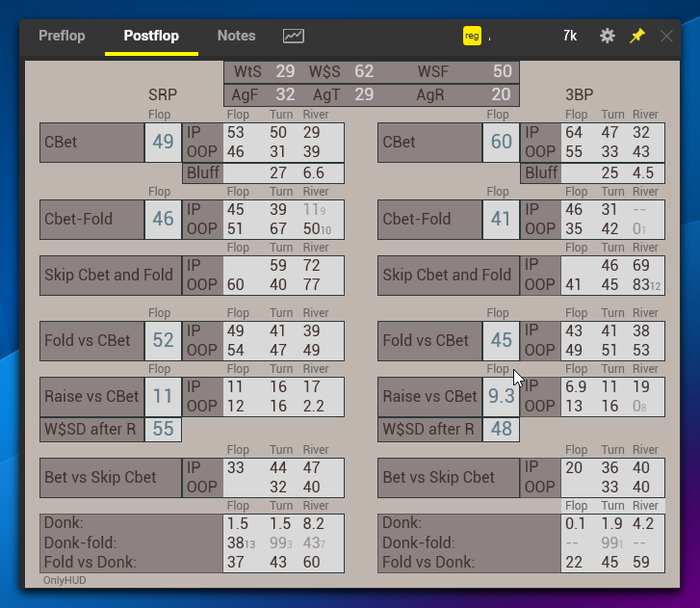The width and height of the screenshot is (700, 608).
Task: Click the WSF stat value 50
Action: tap(502, 71)
